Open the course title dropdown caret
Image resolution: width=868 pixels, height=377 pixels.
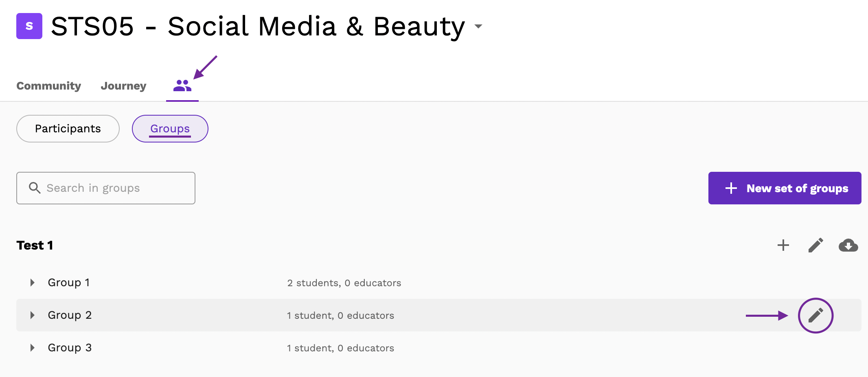(478, 26)
